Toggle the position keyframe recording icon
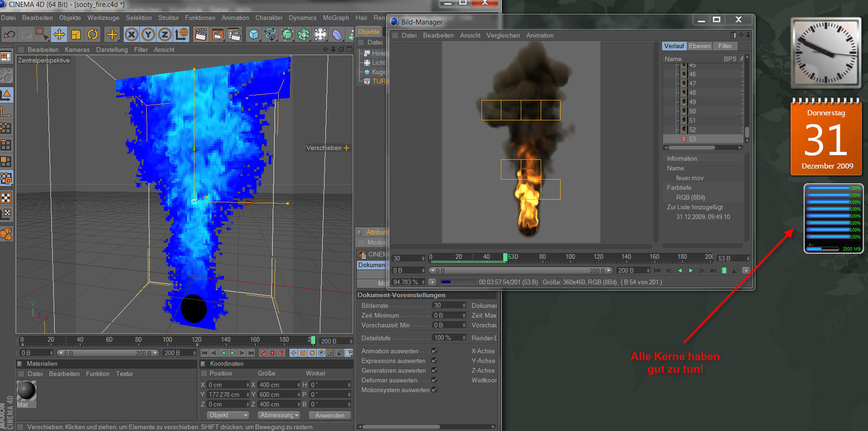 (293, 353)
